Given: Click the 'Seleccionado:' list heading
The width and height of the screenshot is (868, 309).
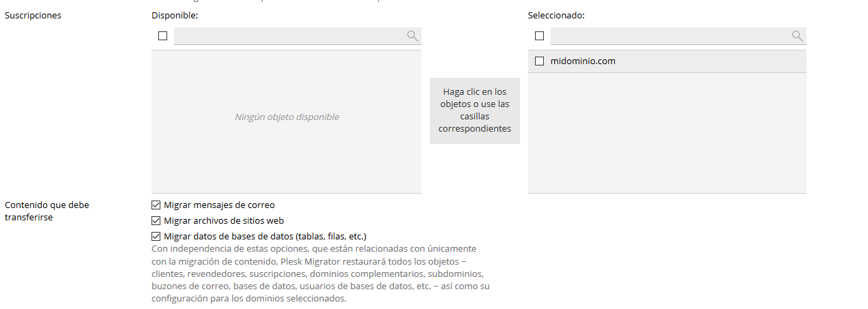Looking at the screenshot, I should point(556,15).
